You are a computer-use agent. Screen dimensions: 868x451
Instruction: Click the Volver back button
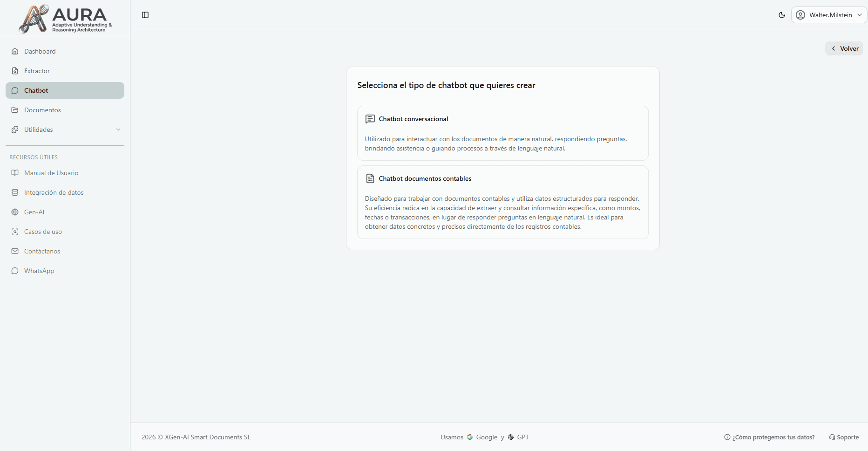coord(844,48)
